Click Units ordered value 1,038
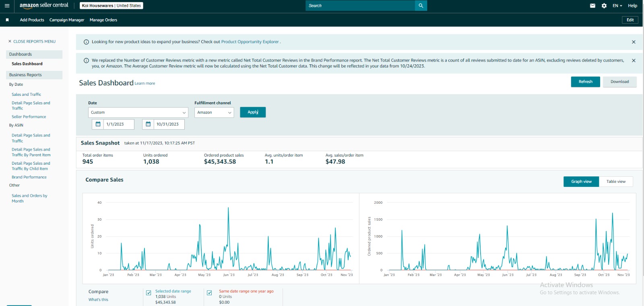 (x=151, y=162)
